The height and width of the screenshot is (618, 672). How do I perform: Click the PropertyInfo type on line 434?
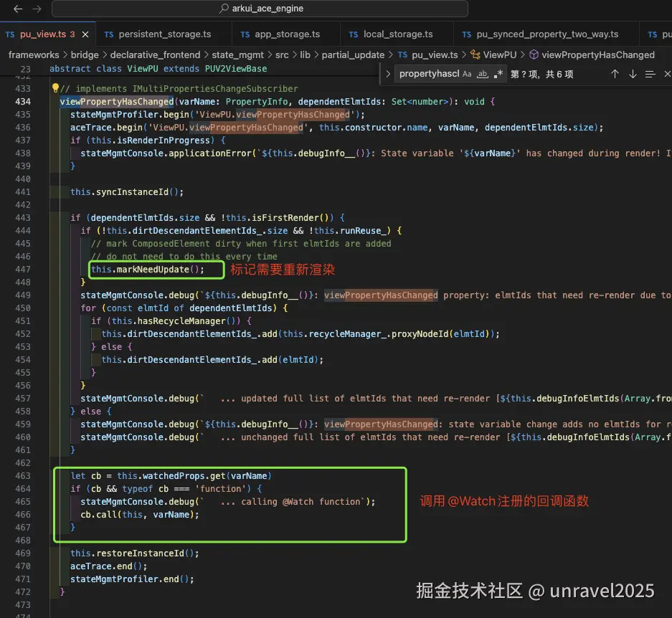[x=257, y=102]
